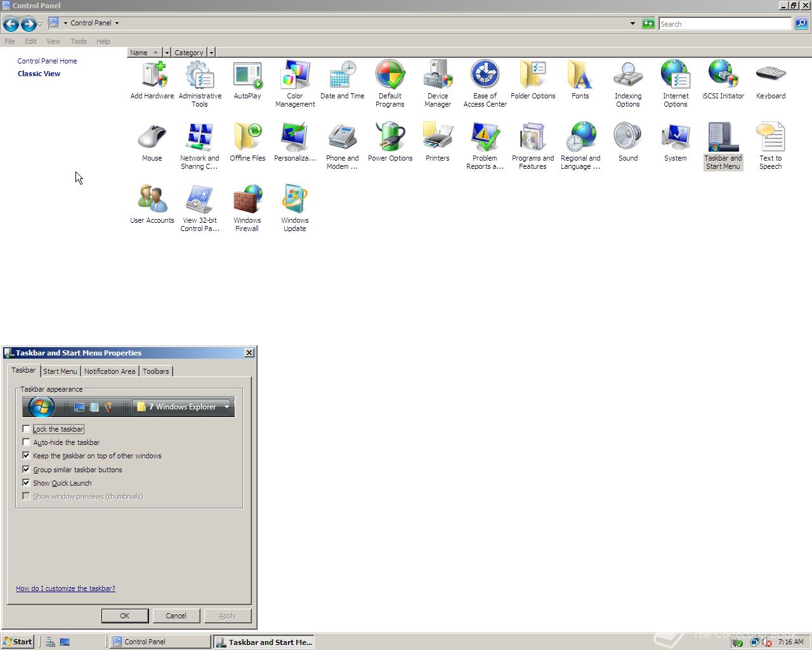Open Personalization applet
Screen dimensions: 812x650
(x=295, y=142)
